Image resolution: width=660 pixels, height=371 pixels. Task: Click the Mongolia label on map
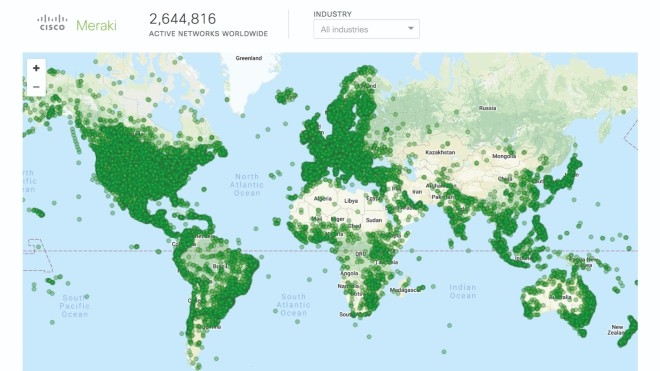[x=504, y=156]
